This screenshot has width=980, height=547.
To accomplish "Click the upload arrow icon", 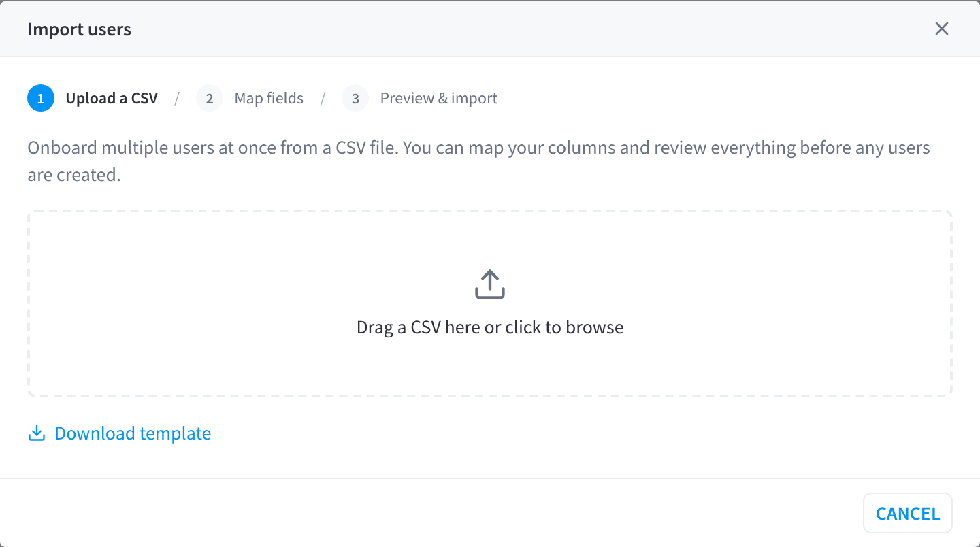I will coord(490,284).
